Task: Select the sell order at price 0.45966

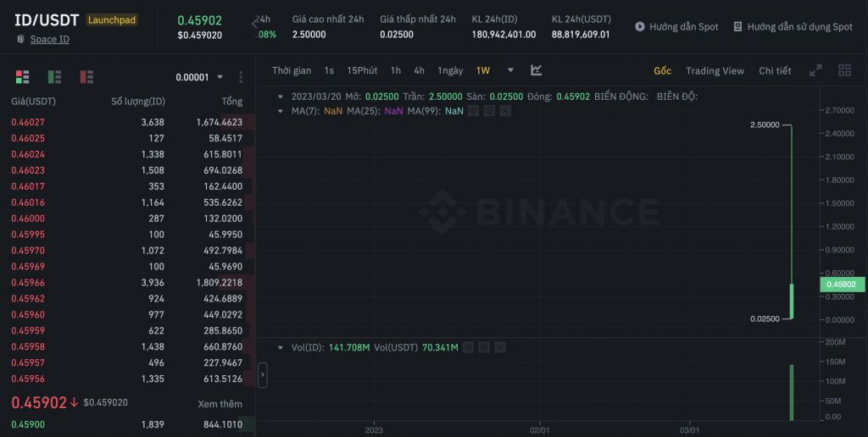Action: click(127, 283)
